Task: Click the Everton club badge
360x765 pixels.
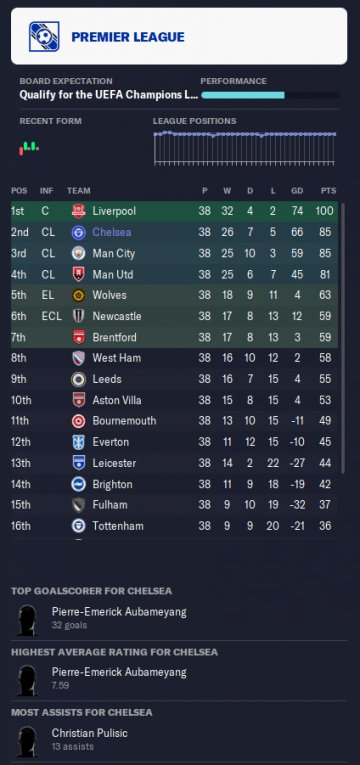Action: coord(78,442)
